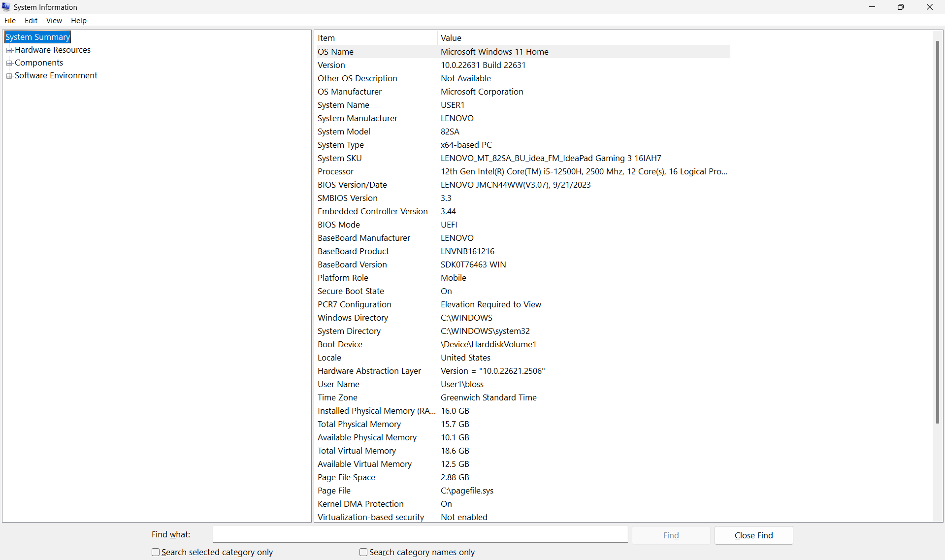
Task: Click the Find what input field
Action: pyautogui.click(x=420, y=534)
